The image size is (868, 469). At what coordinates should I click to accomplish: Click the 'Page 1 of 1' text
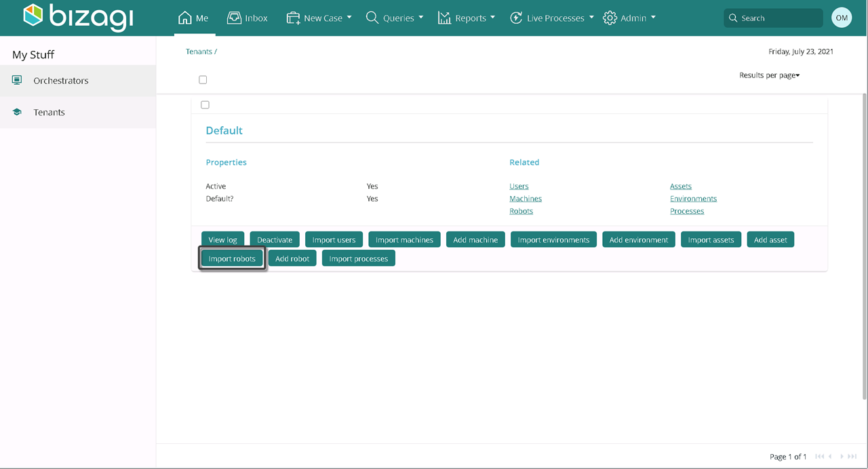(788, 457)
